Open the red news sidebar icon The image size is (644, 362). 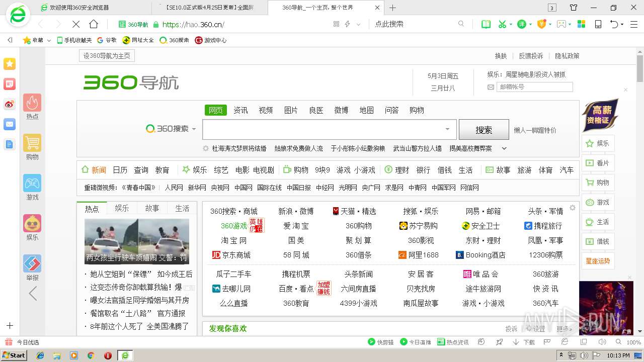coord(10,84)
